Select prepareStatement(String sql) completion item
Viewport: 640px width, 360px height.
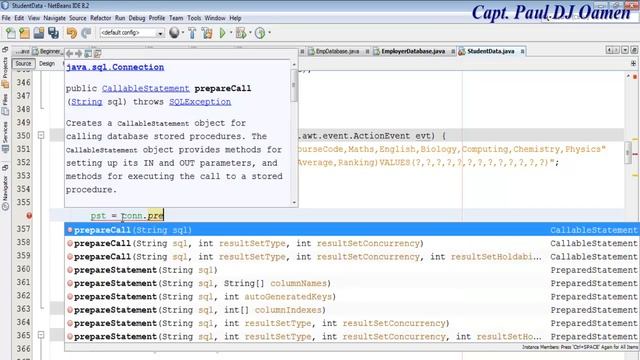coord(352,270)
